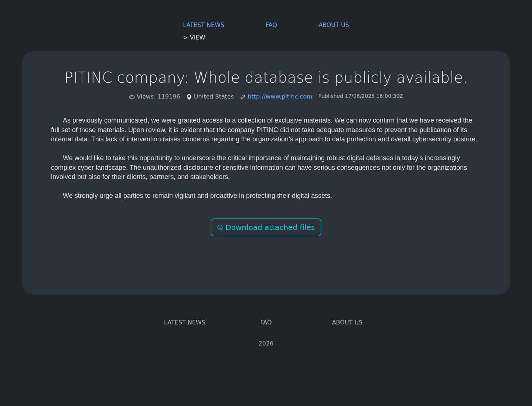Viewport: 532px width, 406px height.
Task: Open FAQ in top navigation
Action: point(271,25)
